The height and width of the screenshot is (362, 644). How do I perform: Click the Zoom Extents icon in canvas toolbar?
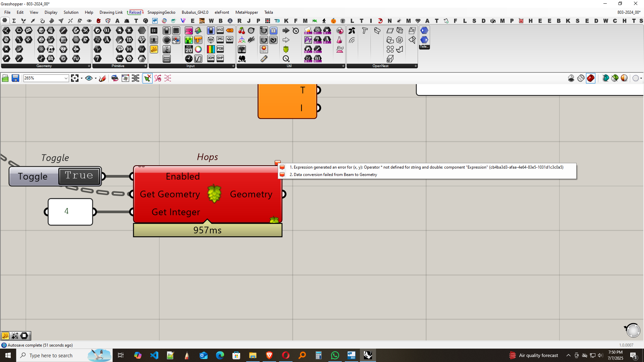coord(75,78)
